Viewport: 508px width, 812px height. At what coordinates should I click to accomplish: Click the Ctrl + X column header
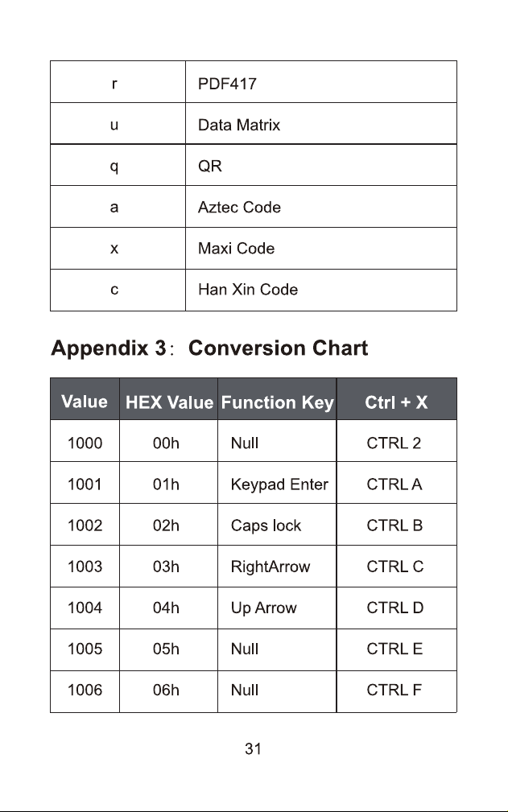point(397,399)
